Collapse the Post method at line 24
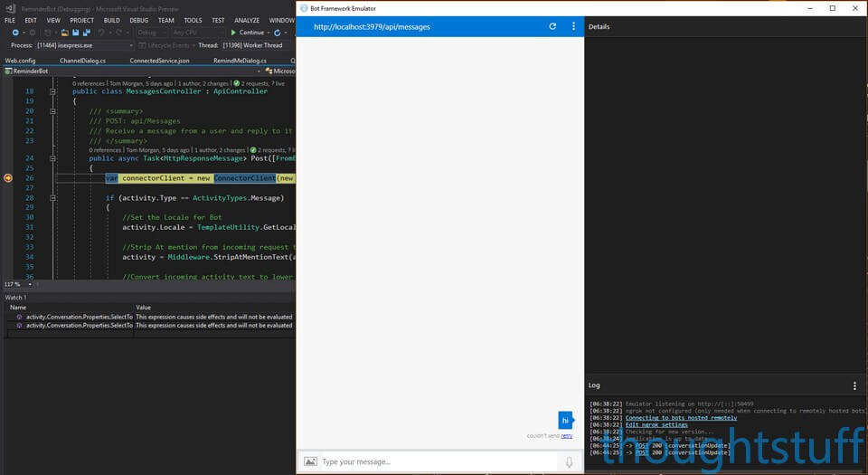This screenshot has width=868, height=475. click(x=52, y=158)
